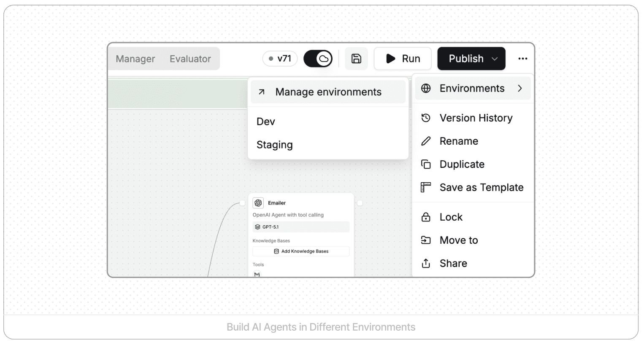The image size is (644, 345).
Task: Click the Emailer node's right output connector
Action: coord(360,203)
